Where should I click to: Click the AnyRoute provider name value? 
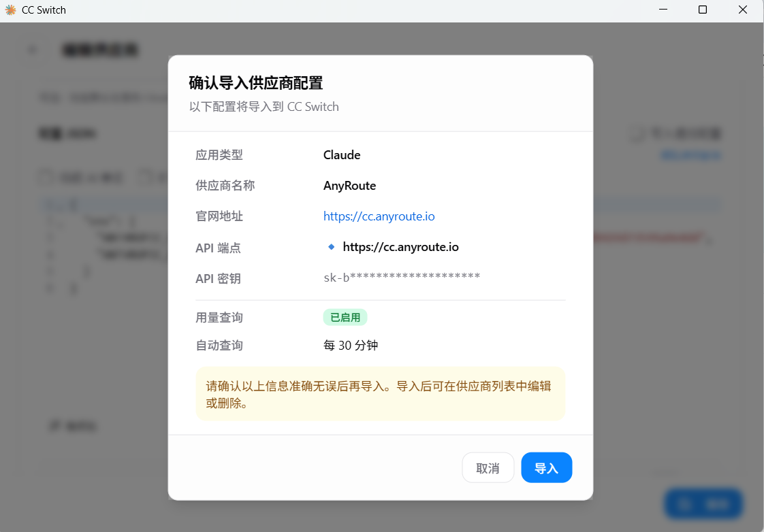[349, 186]
